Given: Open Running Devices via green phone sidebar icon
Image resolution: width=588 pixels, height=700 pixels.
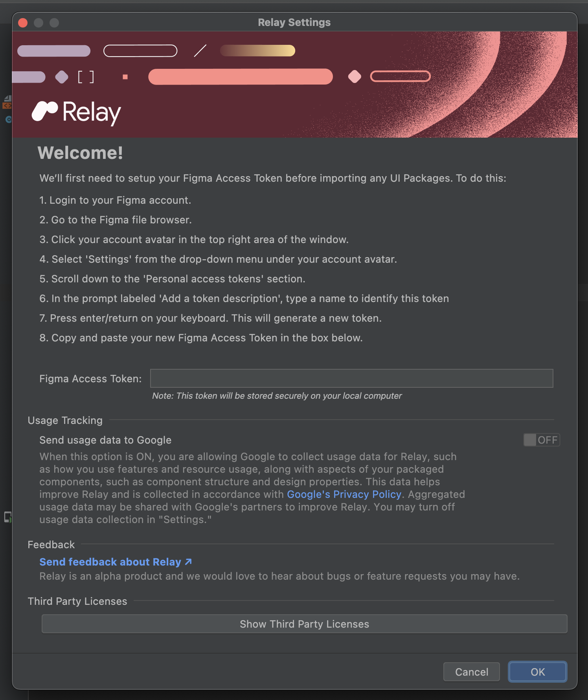Looking at the screenshot, I should pyautogui.click(x=7, y=517).
